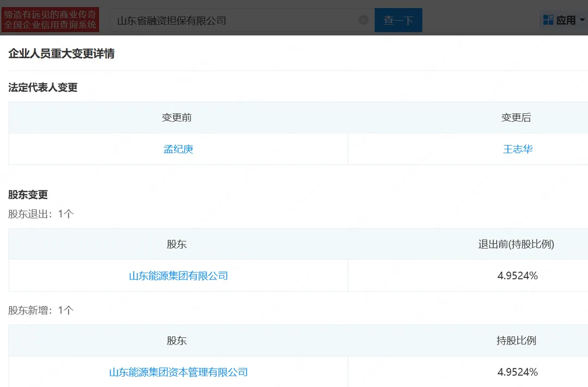
Task: Open the 王志华 profile link
Action: pyautogui.click(x=518, y=149)
